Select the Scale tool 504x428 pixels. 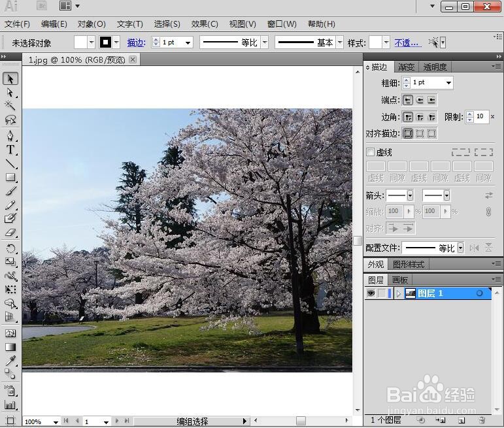click(10, 262)
